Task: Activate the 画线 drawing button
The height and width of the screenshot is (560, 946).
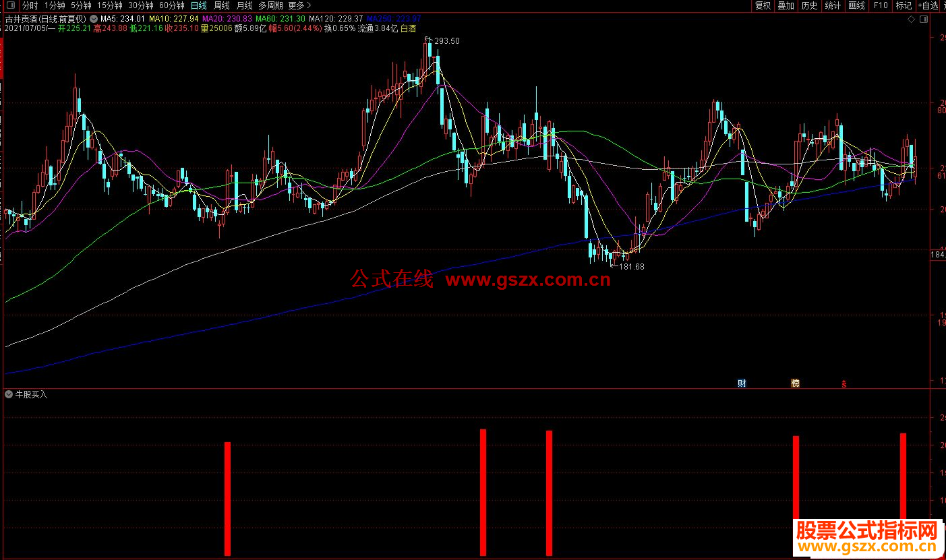Action: tap(856, 5)
